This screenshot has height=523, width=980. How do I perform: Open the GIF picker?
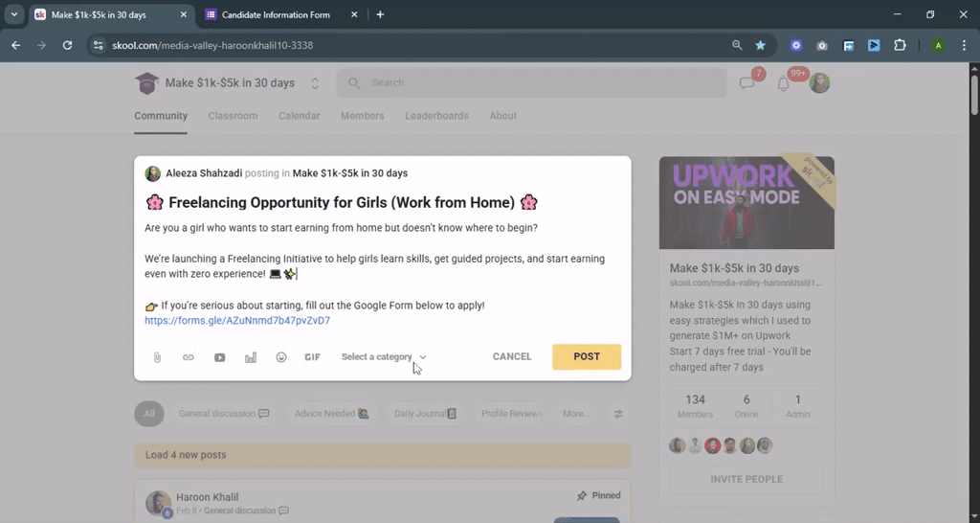coord(313,357)
